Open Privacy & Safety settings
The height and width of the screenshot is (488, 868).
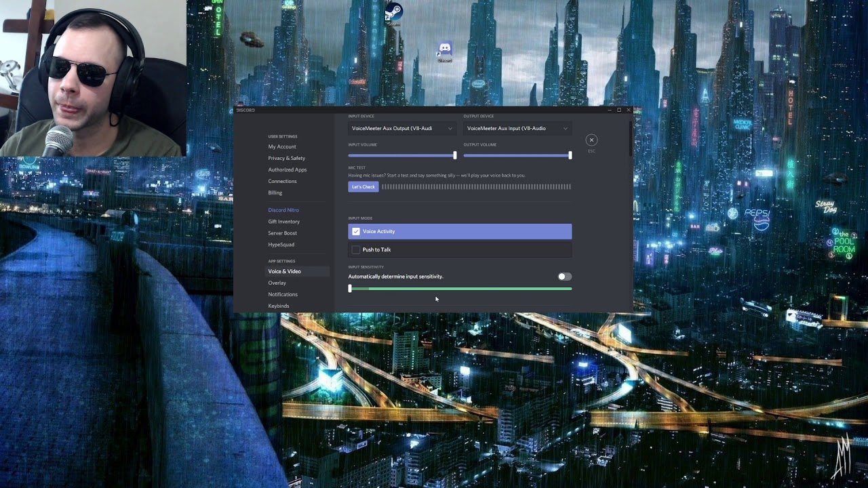(287, 158)
